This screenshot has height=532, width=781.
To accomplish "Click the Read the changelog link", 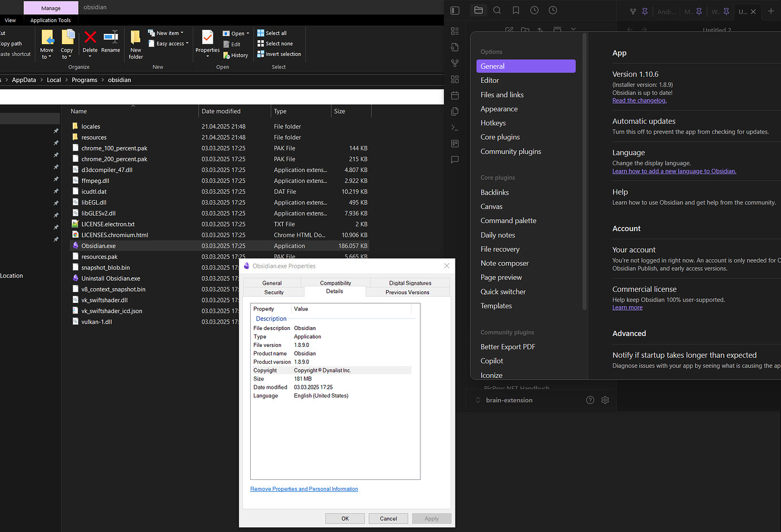I will [640, 100].
